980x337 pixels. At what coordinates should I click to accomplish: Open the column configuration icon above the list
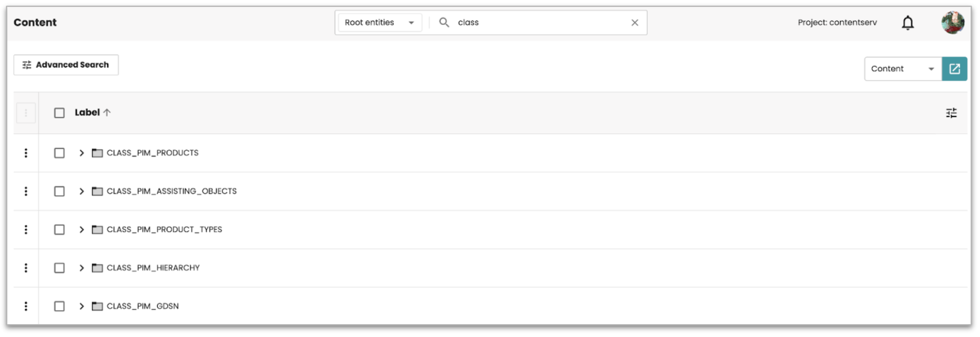[951, 113]
